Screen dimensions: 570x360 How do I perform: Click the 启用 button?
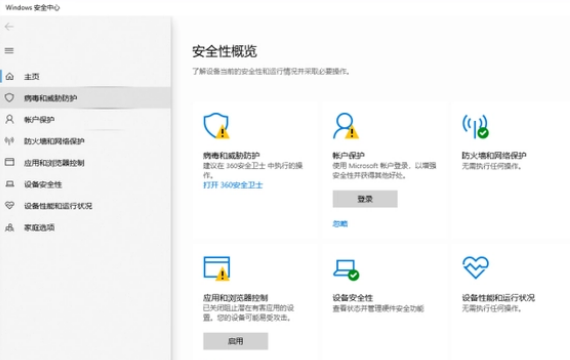[x=236, y=341]
